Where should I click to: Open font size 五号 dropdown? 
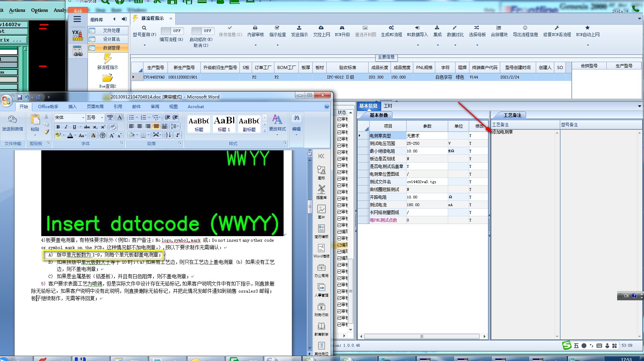[102, 118]
